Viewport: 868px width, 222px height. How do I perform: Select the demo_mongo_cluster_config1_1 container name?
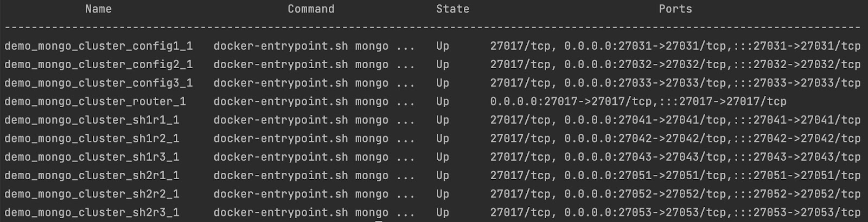(x=98, y=47)
